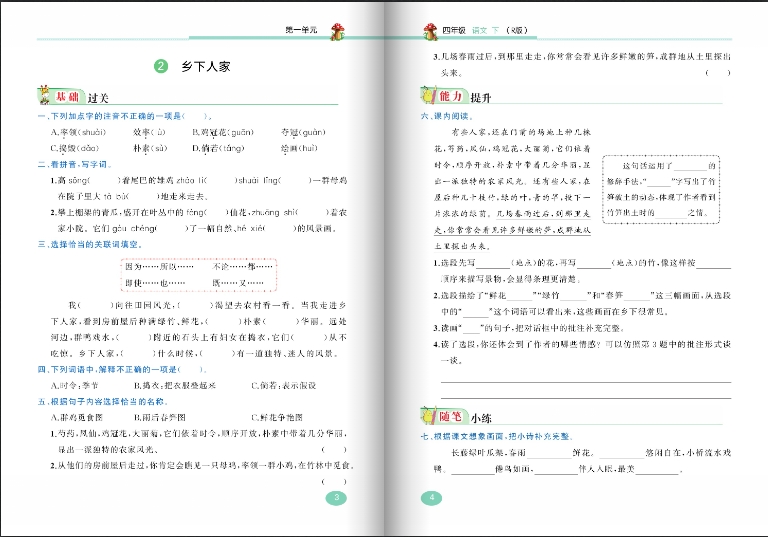Click the page number 3 badge
Image resolution: width=768 pixels, height=537 pixels.
point(336,498)
